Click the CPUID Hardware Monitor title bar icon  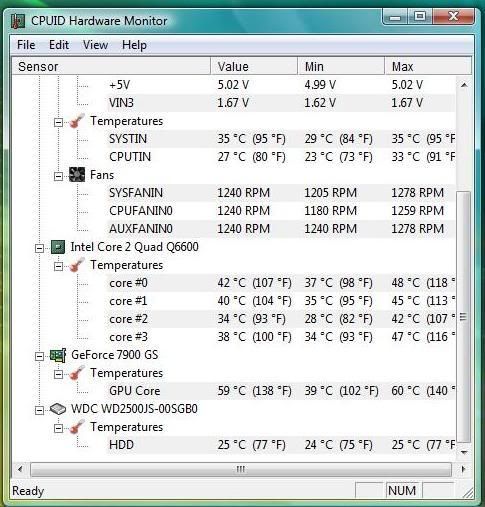[18, 21]
